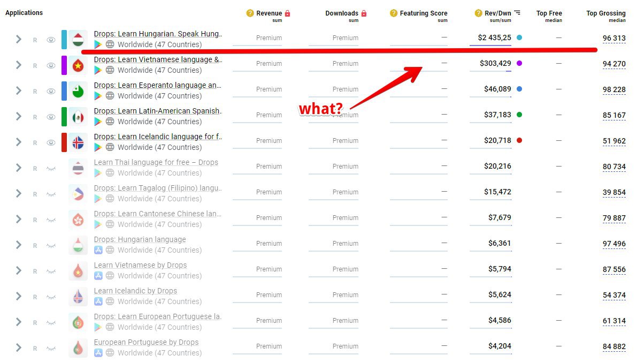Open European Portuguese by Drops link
Screen dimensions: 644x363
click(x=146, y=342)
